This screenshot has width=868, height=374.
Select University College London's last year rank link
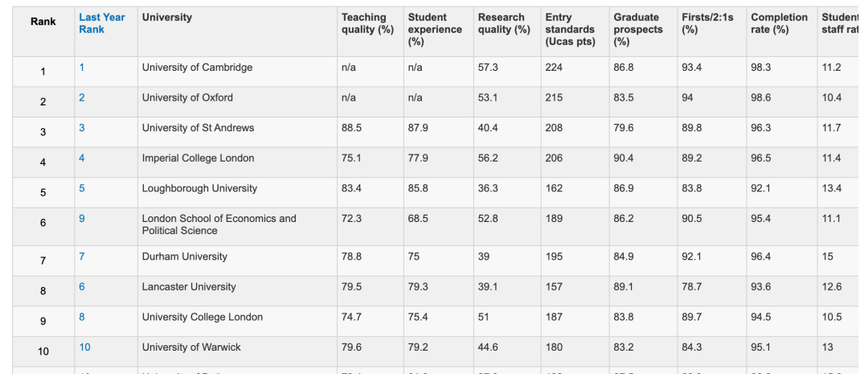click(82, 317)
